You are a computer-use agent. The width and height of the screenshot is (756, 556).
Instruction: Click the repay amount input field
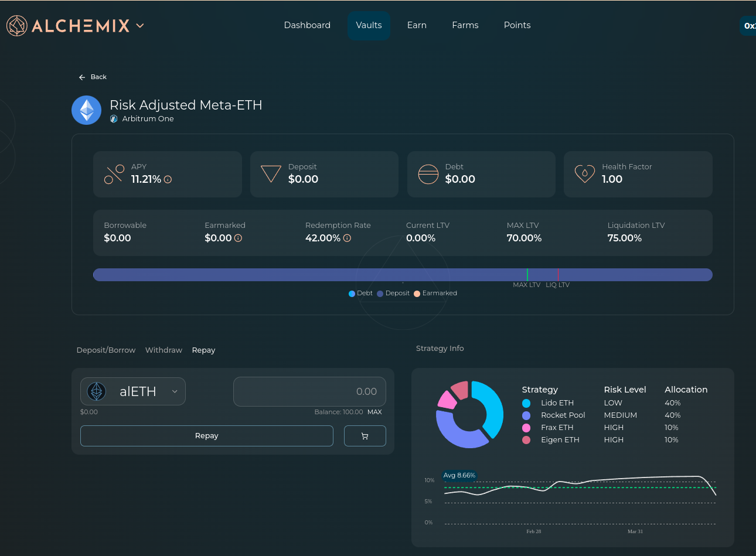pyautogui.click(x=309, y=391)
